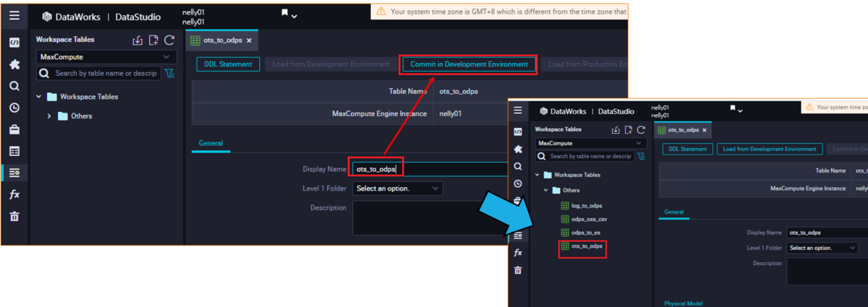Click active Load from Development Environment in right screenshot

[770, 149]
